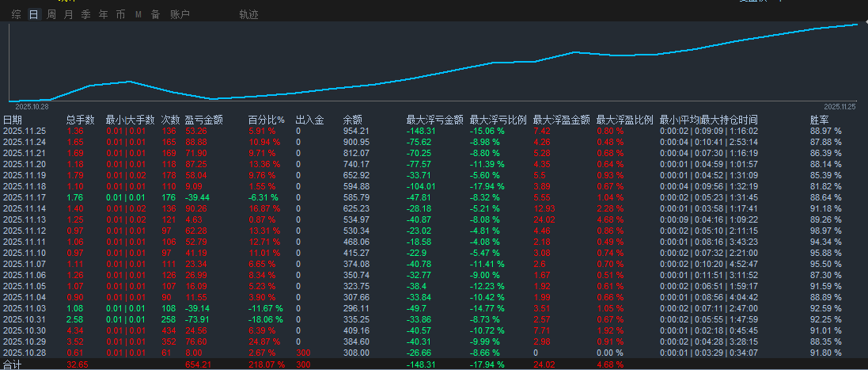Switch to the 账户 account tab

pos(180,14)
